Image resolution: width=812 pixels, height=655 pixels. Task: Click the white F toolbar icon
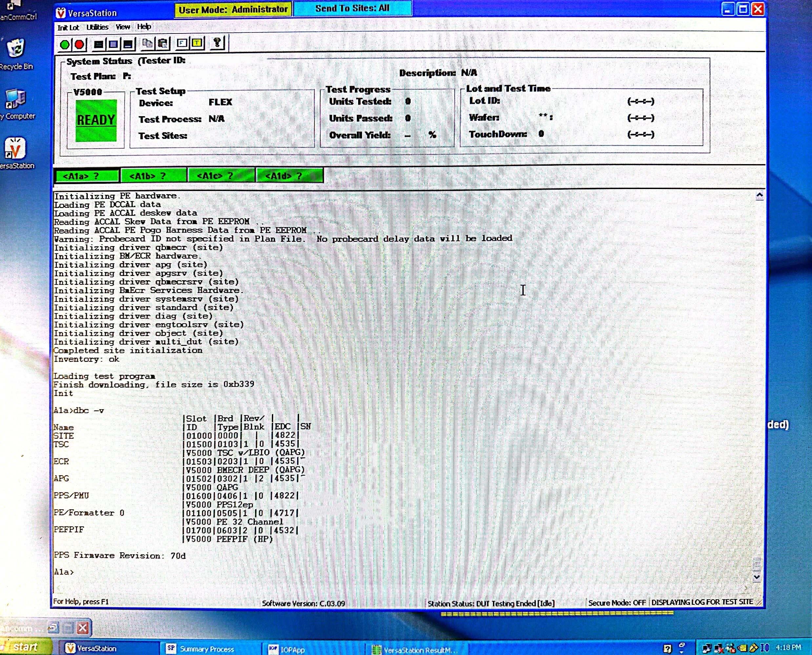182,43
